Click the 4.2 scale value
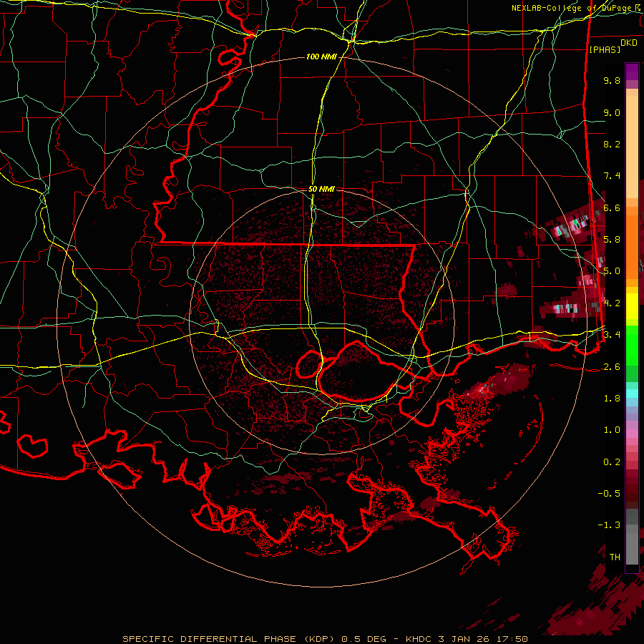This screenshot has height=644, width=644. pos(612,303)
